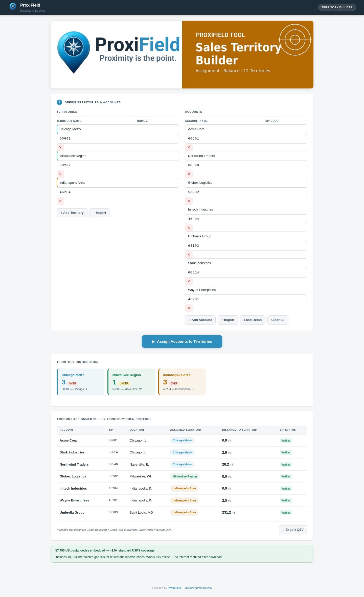
Task: Remove the Milwaukee Region territory row
Action: point(60,174)
